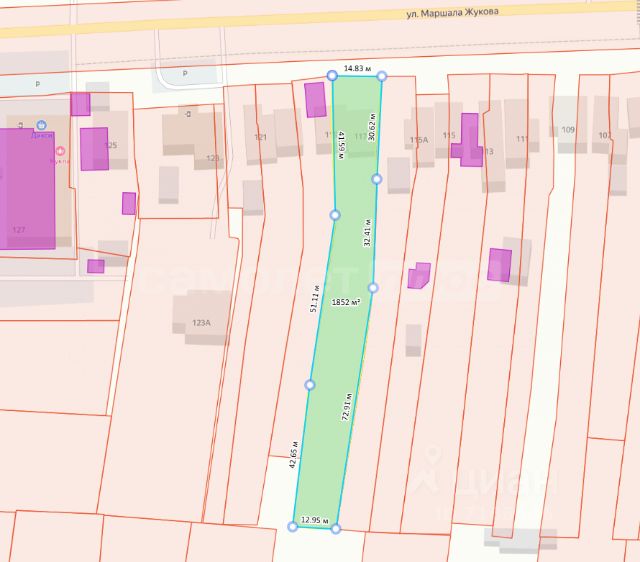Select the vertex between 51.11 м and 42.65 м
The width and height of the screenshot is (640, 562).
pyautogui.click(x=310, y=384)
